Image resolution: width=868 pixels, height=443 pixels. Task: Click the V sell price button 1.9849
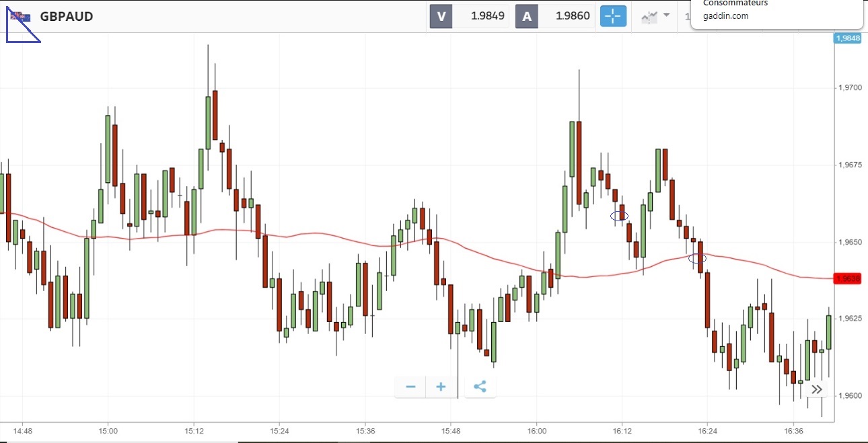469,17
